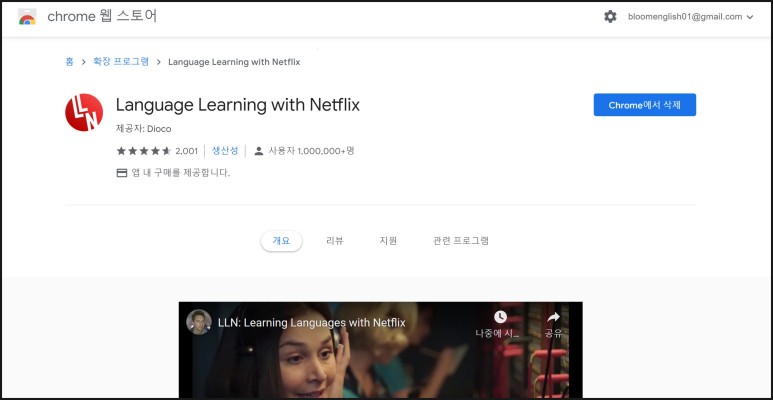Click the video channel avatar
This screenshot has width=773, height=400.
pos(199,322)
